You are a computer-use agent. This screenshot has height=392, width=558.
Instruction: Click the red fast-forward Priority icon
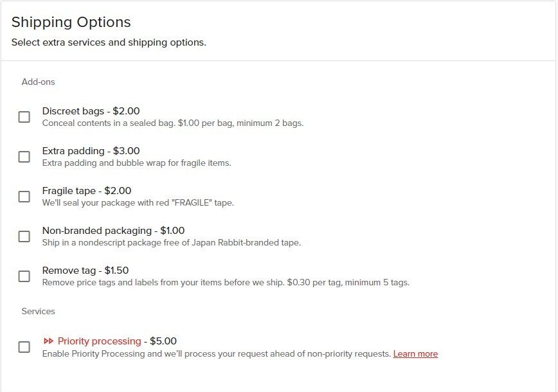[x=48, y=341]
